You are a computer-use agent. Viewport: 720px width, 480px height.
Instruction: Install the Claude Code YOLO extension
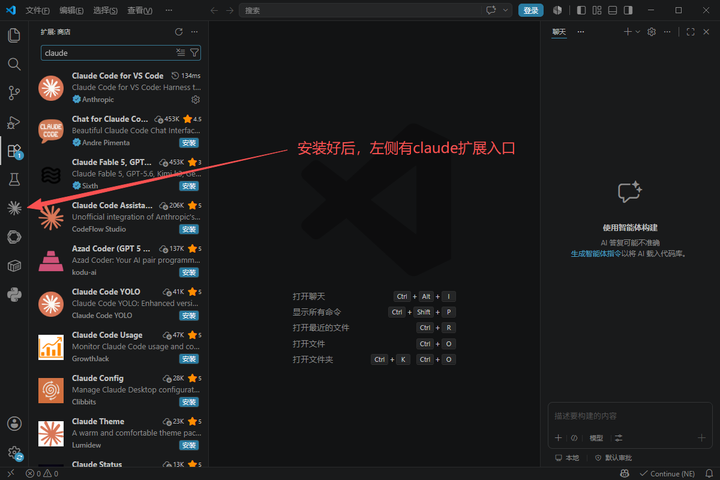pyautogui.click(x=189, y=316)
